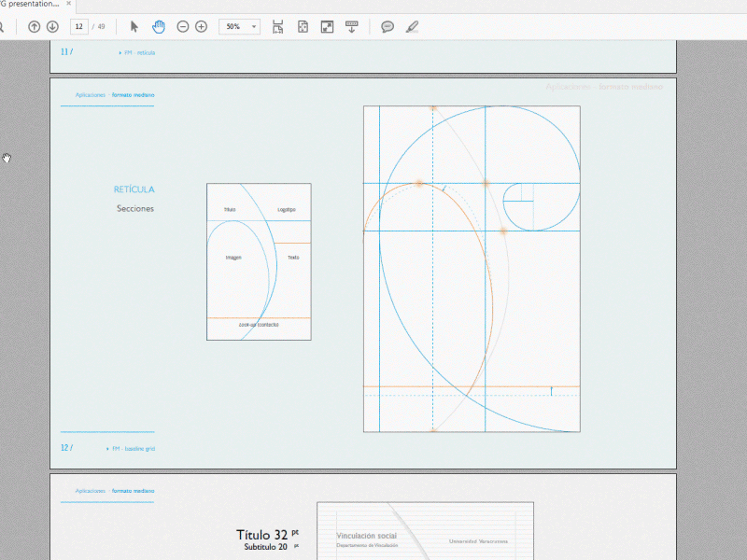Screen dimensions: 747x560
Task: Enable Read Mode from the toolbar
Action: (350, 26)
